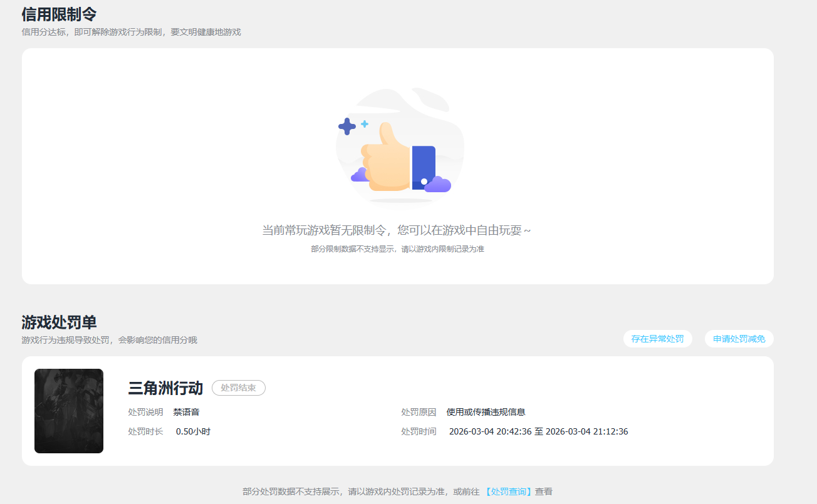Select the 禁语音 penalty description value
Screen dimensions: 817x504
tap(186, 412)
